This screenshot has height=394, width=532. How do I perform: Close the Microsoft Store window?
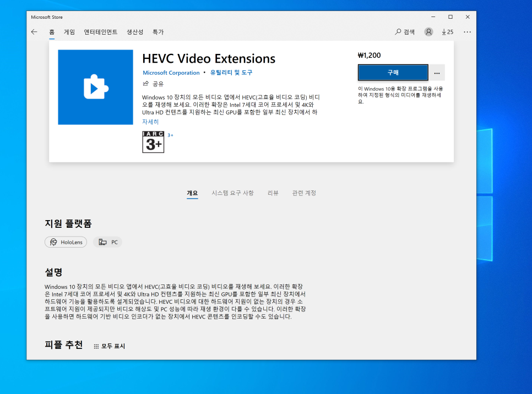tap(468, 17)
